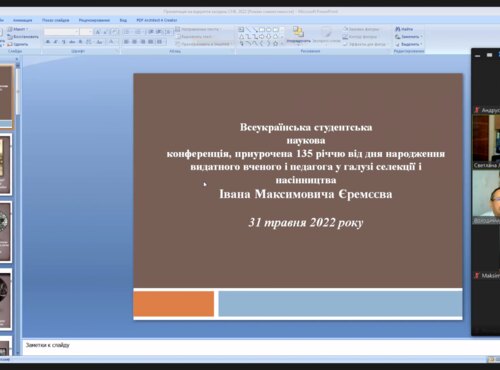Open PDF Architect 4 Creator tab
Image resolution: width=500 pixels, height=370 pixels.
[x=157, y=20]
